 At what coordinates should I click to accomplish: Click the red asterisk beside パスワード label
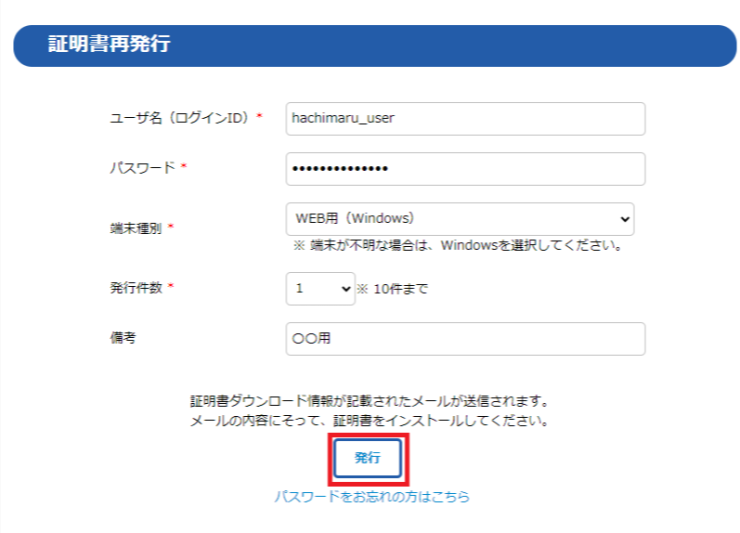pos(184,168)
